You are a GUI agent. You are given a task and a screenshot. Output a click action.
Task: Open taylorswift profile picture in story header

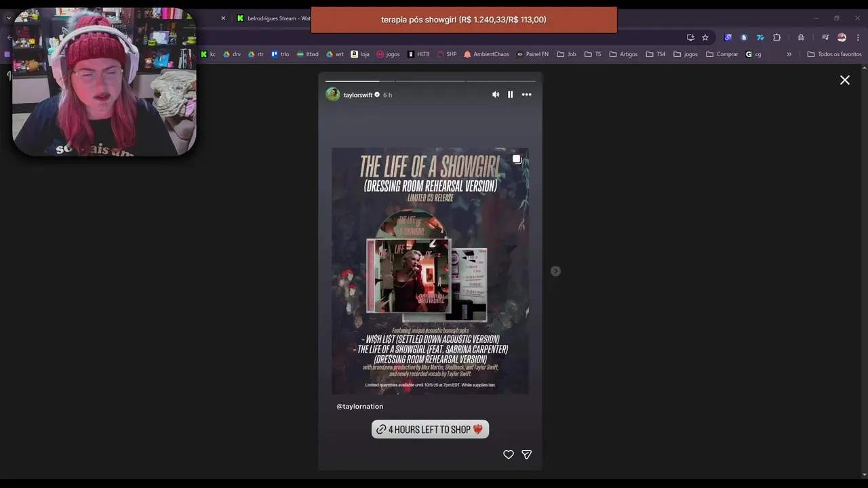pyautogui.click(x=333, y=94)
